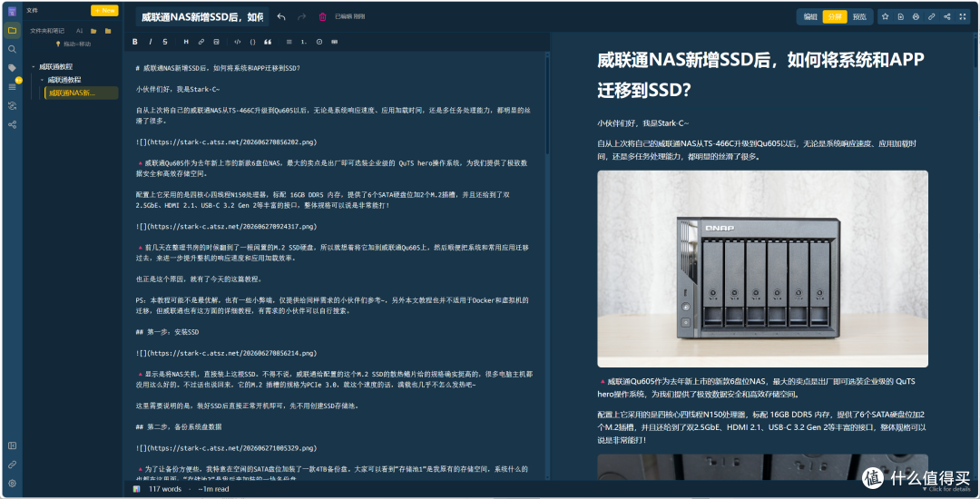Click the export file icon
The image size is (980, 499).
pos(901,17)
